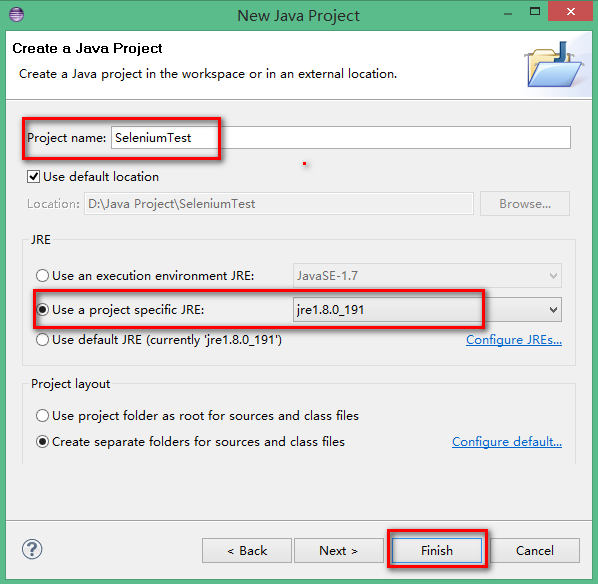
Task: Go to Next wizard page
Action: 339,550
